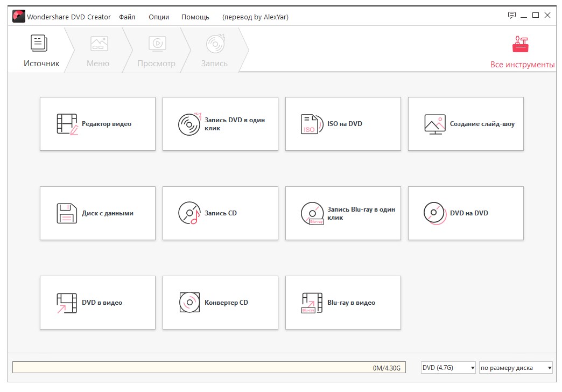
Task: Click the red toolbox icon
Action: click(x=521, y=44)
